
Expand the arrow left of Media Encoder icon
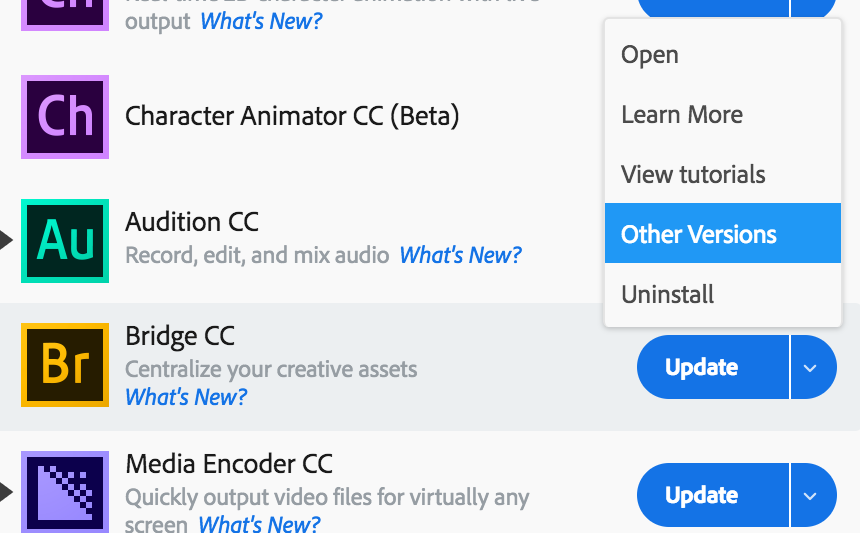point(6,491)
